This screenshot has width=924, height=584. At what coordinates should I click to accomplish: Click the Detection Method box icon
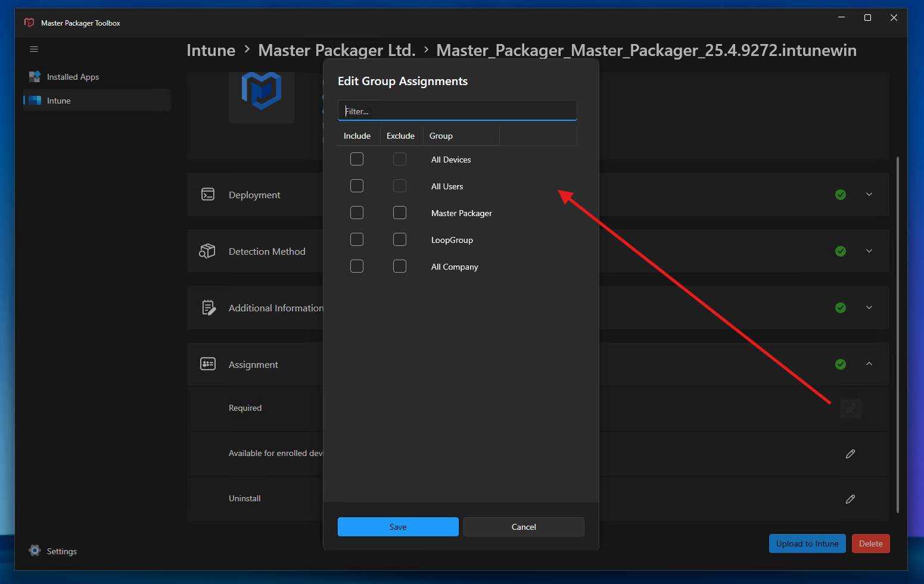(x=207, y=251)
